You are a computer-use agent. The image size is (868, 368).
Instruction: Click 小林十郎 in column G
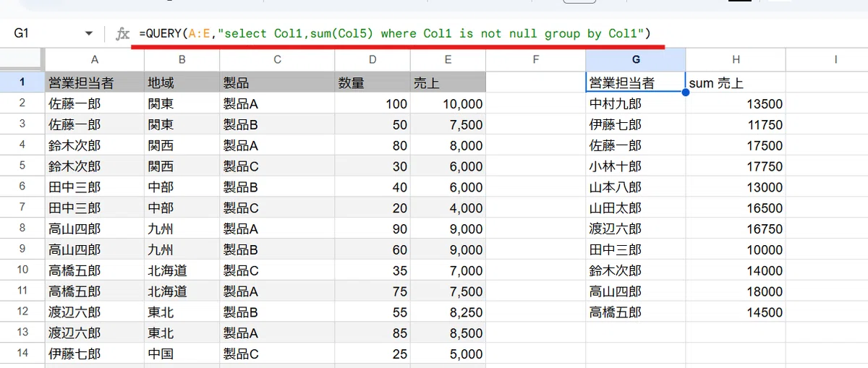(635, 166)
